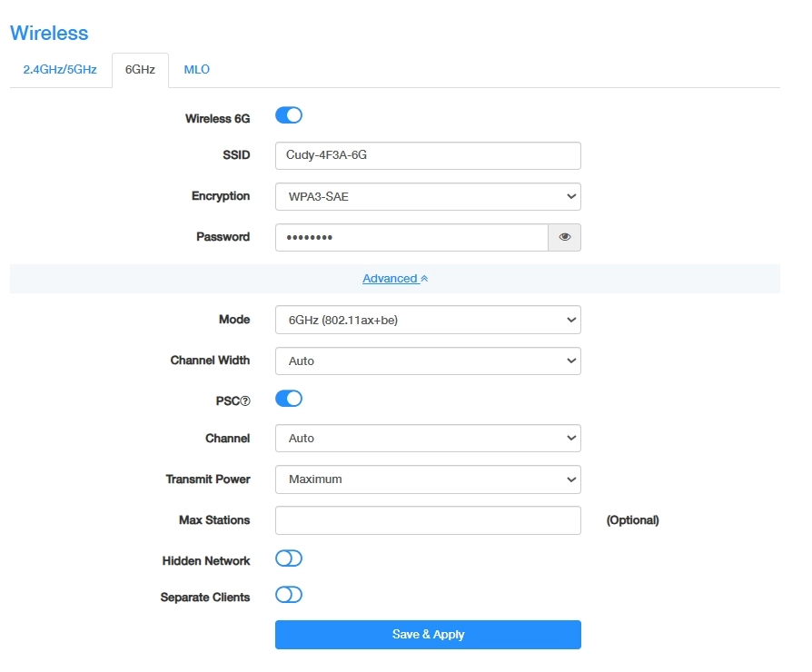Select the 6GHz tab
The image size is (812, 672).
pos(140,70)
